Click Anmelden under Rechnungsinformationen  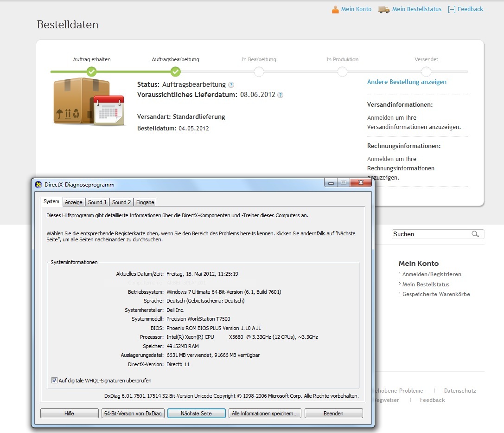pos(381,159)
